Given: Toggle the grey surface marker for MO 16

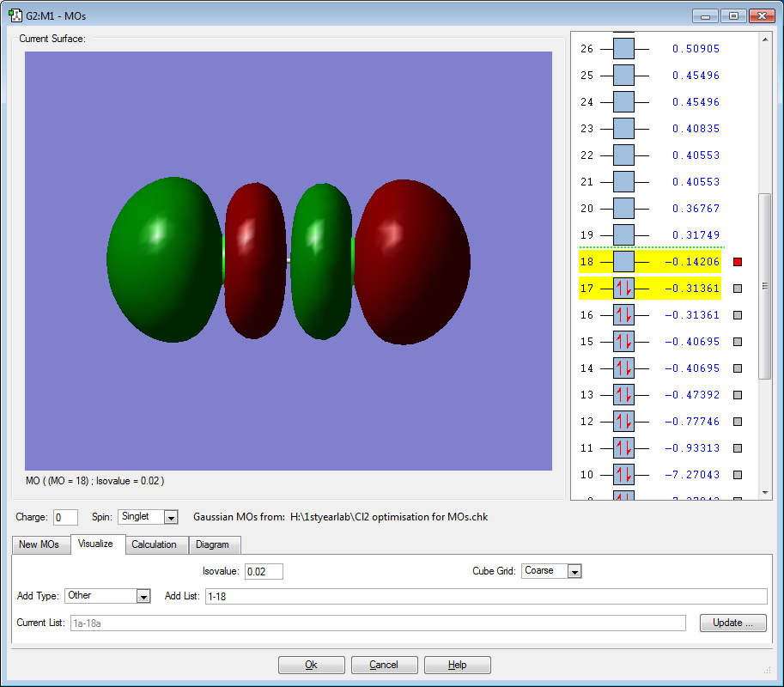Looking at the screenshot, I should pyautogui.click(x=738, y=315).
